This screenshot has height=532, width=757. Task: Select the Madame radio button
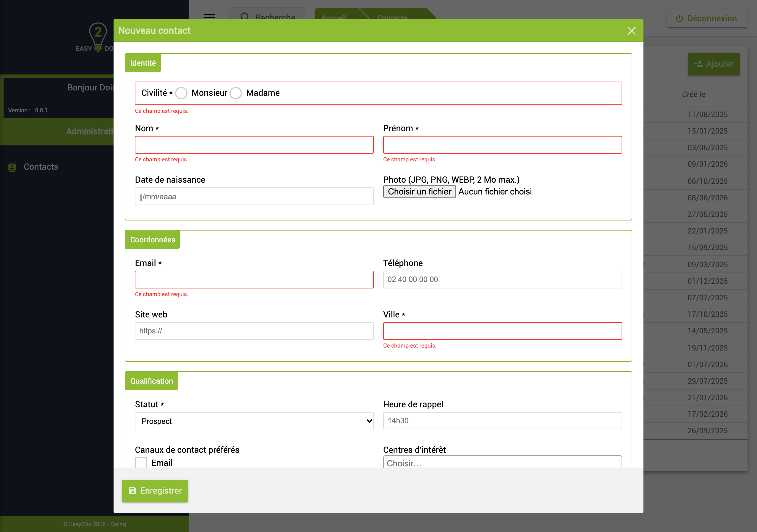236,93
